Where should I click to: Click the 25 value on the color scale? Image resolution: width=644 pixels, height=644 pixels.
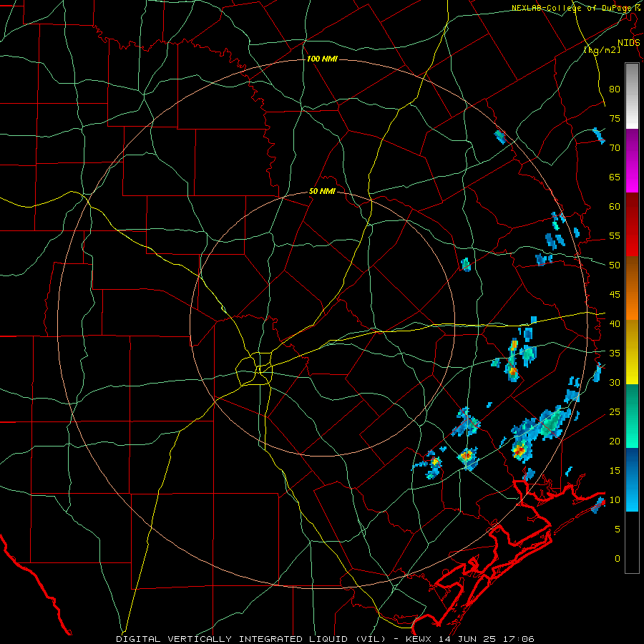click(x=615, y=412)
